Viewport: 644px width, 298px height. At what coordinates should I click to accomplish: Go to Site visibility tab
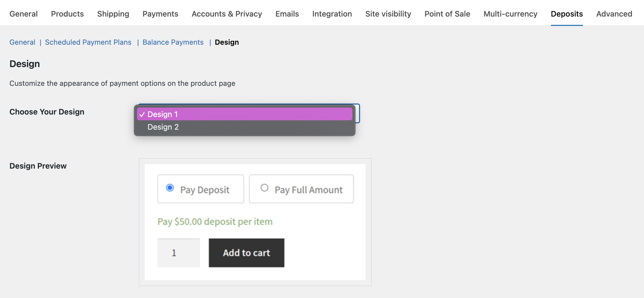(388, 14)
